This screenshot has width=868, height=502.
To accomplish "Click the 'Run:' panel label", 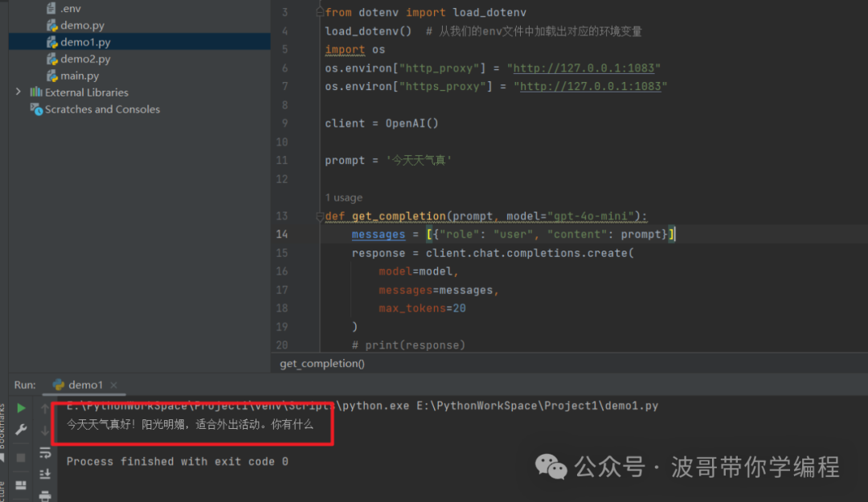I will [25, 385].
